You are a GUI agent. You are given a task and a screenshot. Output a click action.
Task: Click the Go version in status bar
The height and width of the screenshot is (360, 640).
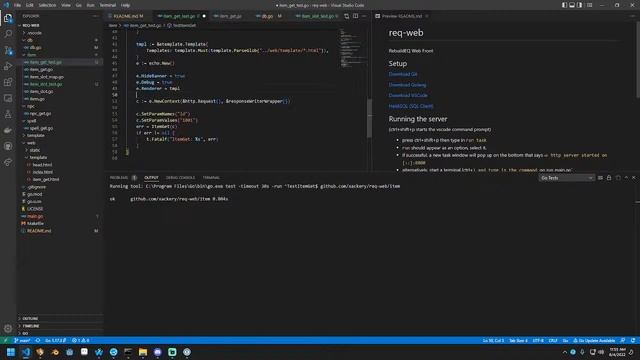[56, 340]
